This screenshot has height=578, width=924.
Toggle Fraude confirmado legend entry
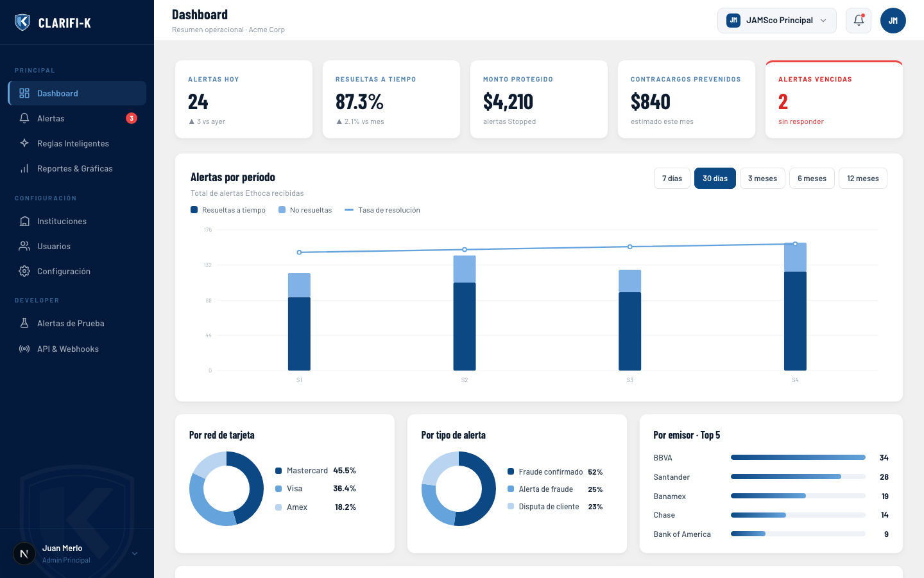click(x=555, y=472)
